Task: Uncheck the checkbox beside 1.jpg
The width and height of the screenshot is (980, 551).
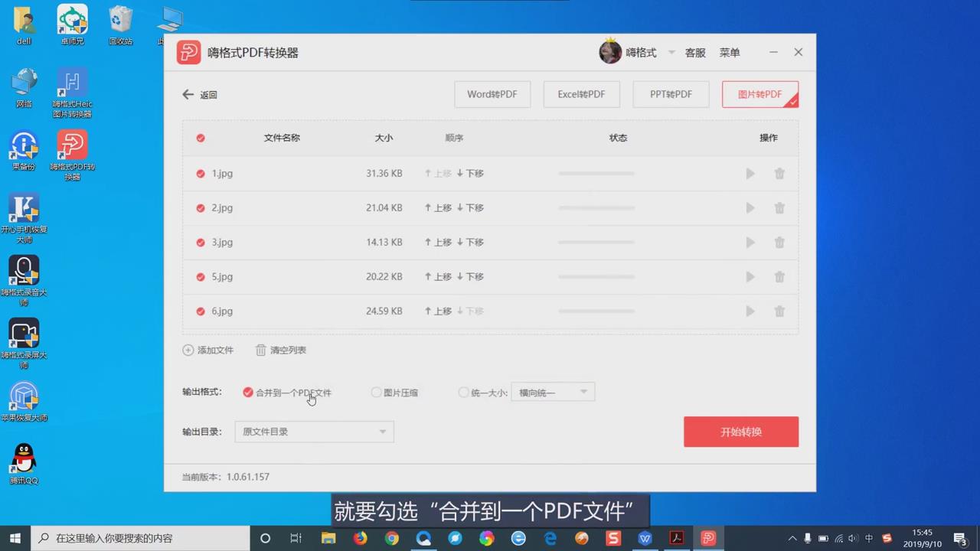Action: point(201,174)
